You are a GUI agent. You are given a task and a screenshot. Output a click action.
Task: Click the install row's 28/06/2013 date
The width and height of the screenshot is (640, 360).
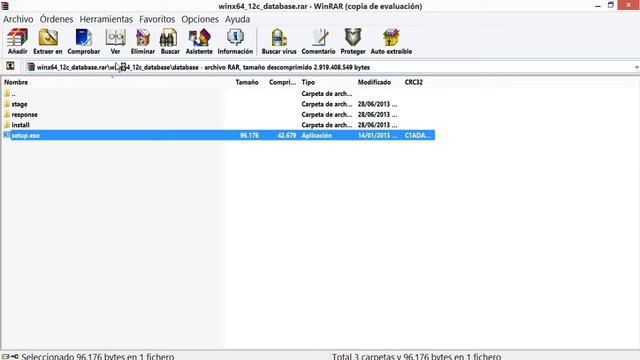click(378, 125)
